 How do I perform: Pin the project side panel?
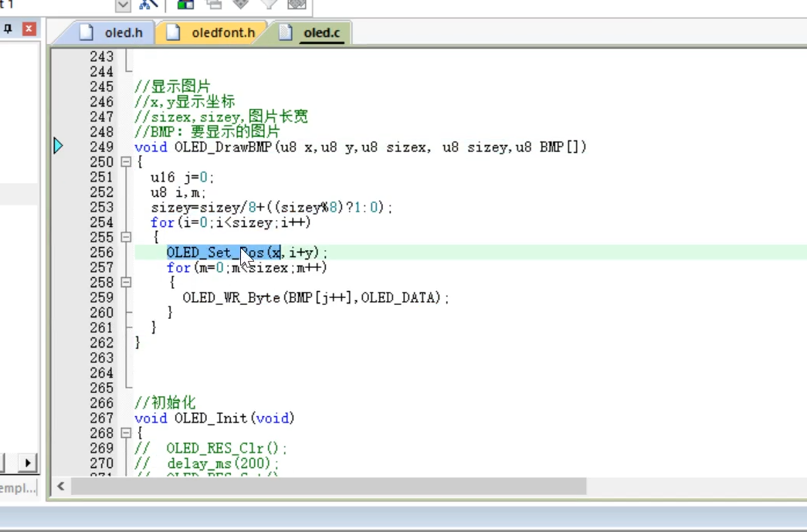(8, 29)
